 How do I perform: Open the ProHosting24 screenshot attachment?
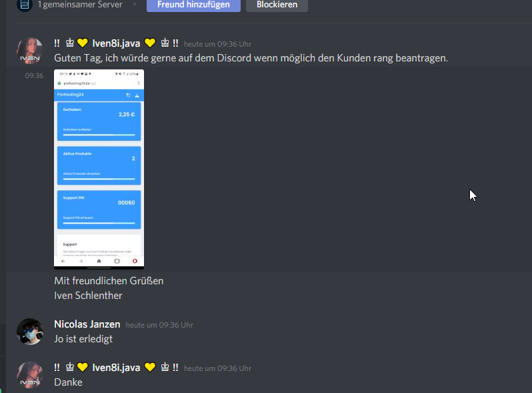(x=99, y=169)
